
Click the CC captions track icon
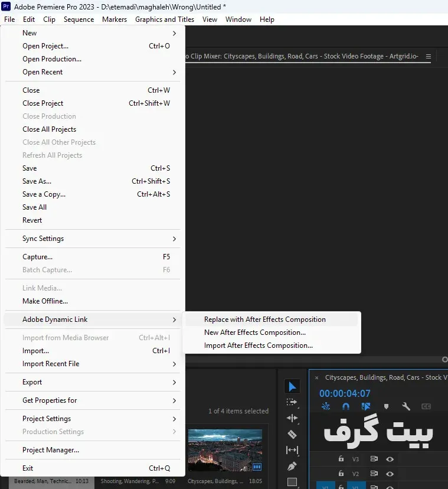(426, 406)
